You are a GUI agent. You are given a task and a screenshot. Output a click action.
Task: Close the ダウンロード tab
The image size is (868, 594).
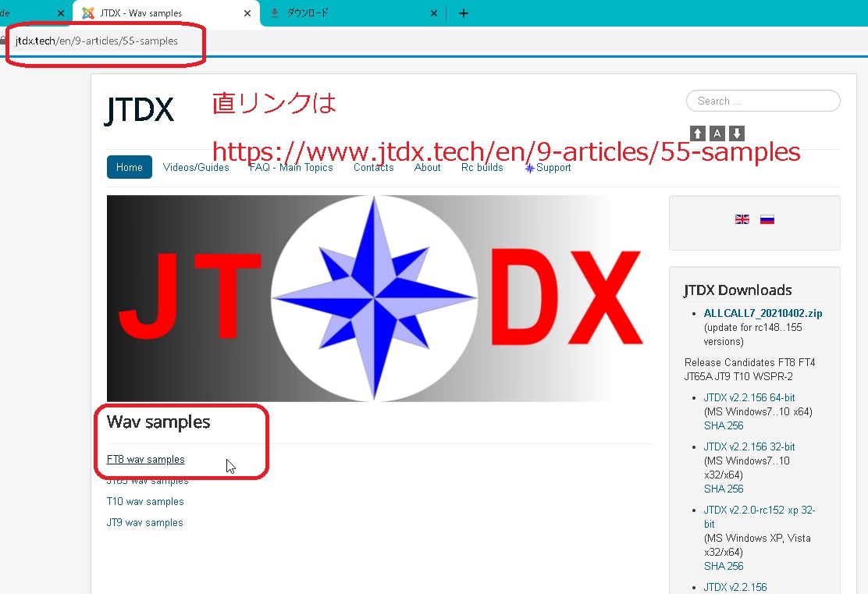(433, 13)
